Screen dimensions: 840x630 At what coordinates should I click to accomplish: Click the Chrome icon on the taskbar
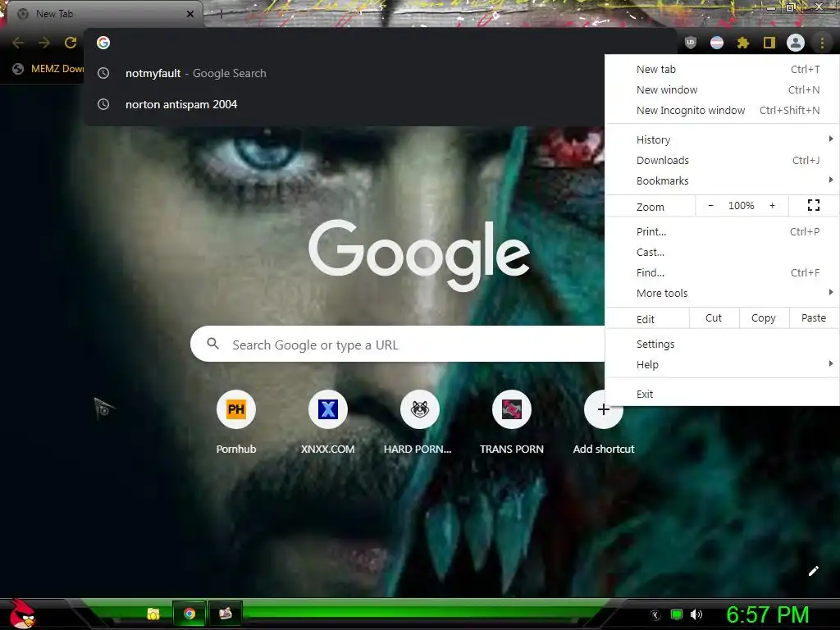point(189,614)
